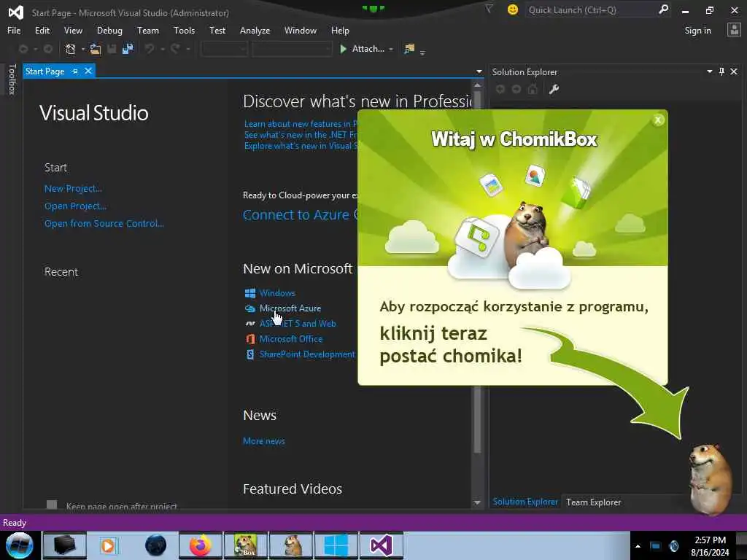
Task: Open the toolbar overflow options arrow
Action: (x=422, y=52)
